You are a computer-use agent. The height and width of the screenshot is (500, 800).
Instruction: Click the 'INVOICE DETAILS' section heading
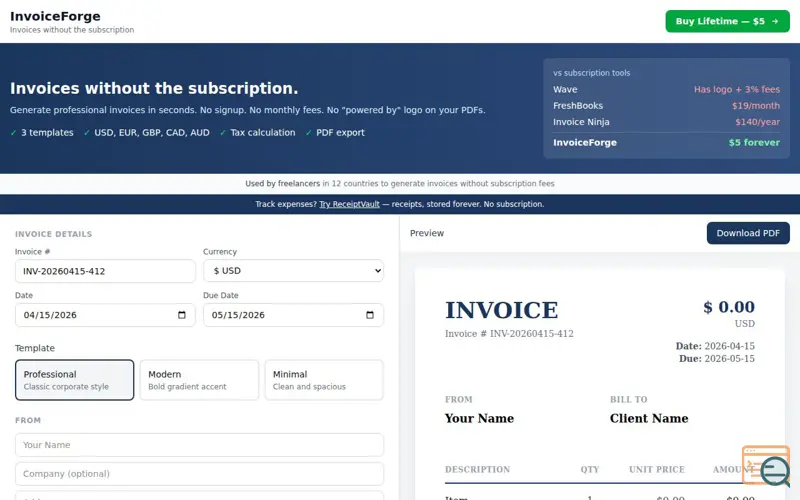(54, 234)
